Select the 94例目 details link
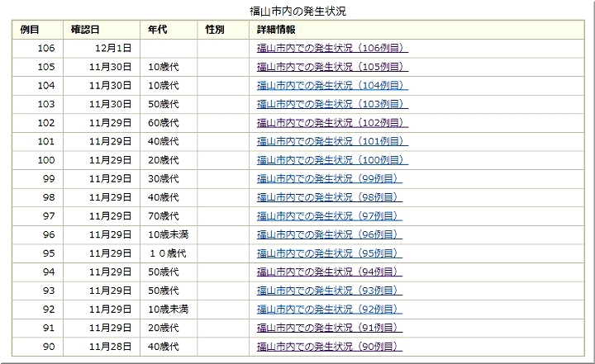The image size is (595, 364). [x=329, y=272]
